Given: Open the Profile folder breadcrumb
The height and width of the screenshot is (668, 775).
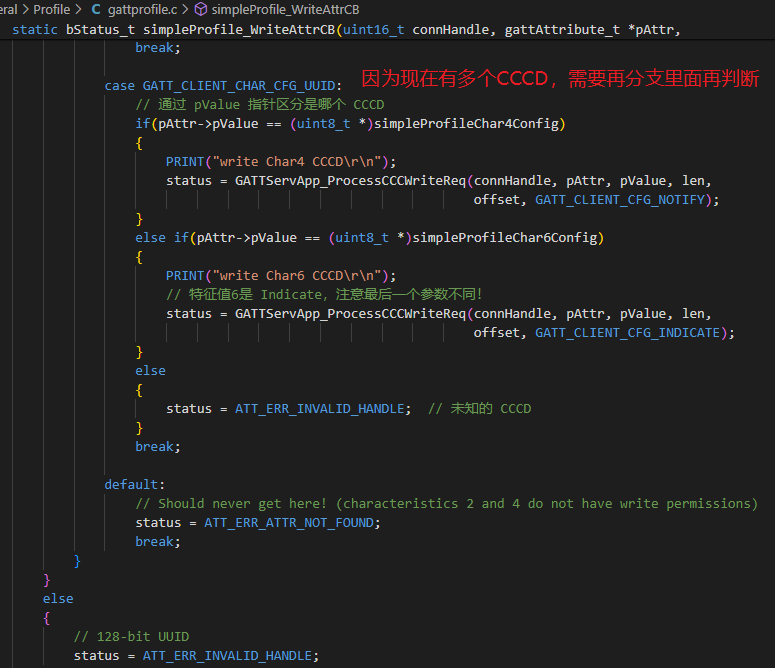Looking at the screenshot, I should 51,9.
